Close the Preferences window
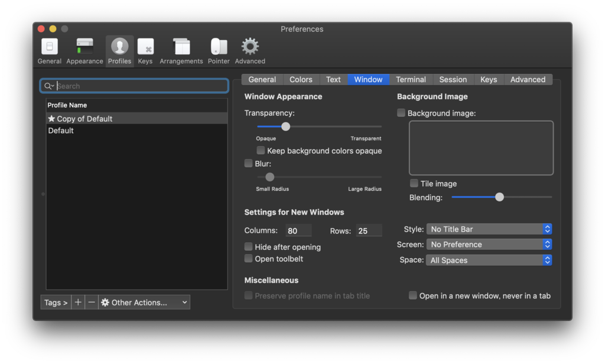This screenshot has height=364, width=605. (41, 28)
